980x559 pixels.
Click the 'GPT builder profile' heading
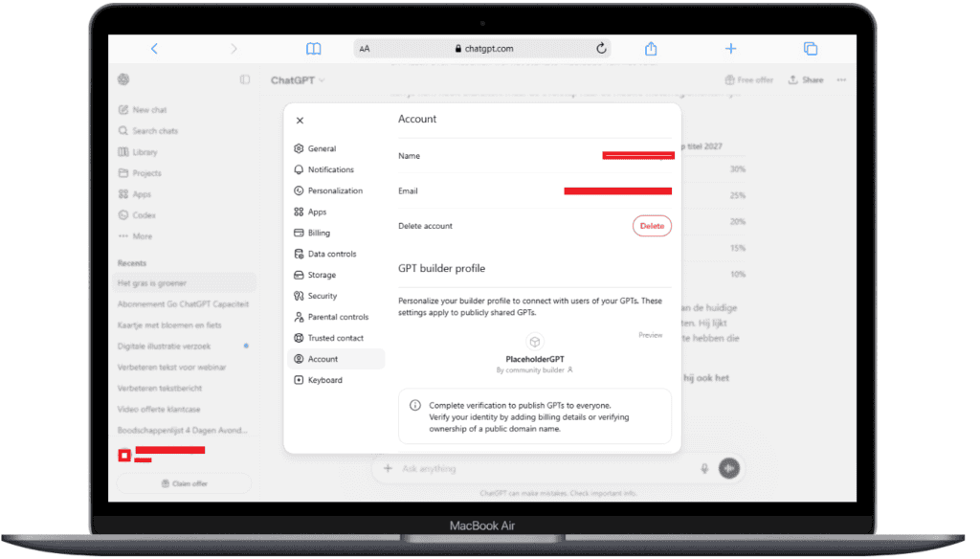coord(442,269)
